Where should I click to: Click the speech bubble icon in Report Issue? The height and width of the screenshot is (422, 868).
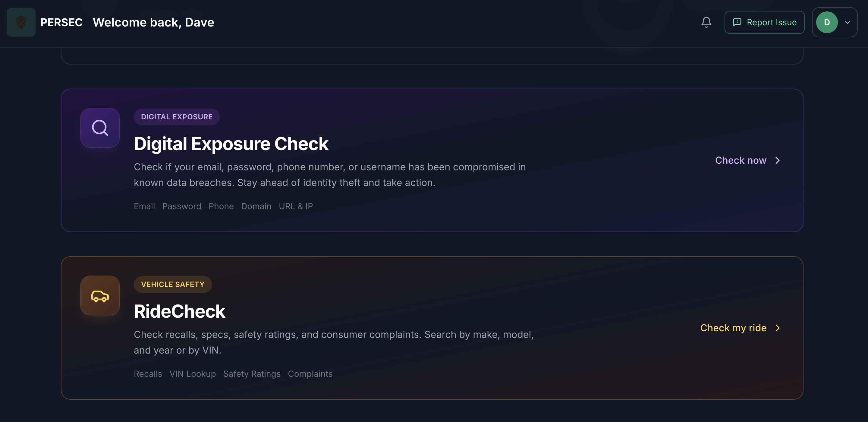tap(737, 22)
